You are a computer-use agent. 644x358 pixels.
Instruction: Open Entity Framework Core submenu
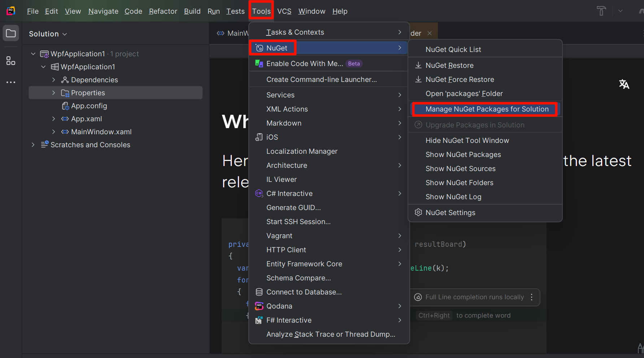click(329, 264)
